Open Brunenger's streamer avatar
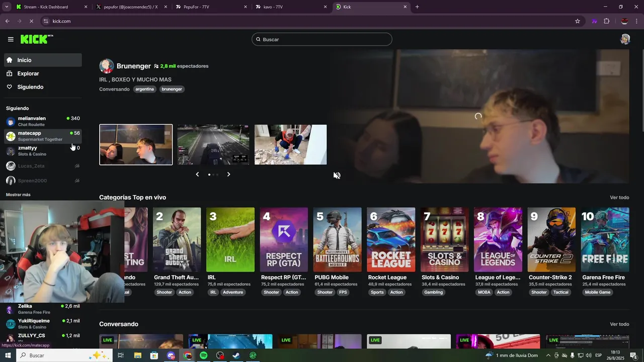 [106, 66]
